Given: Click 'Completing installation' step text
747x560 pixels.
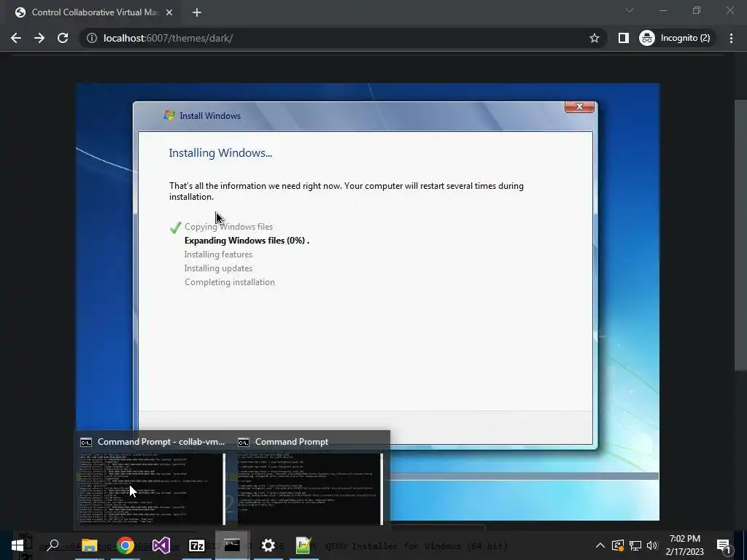Looking at the screenshot, I should (x=230, y=282).
